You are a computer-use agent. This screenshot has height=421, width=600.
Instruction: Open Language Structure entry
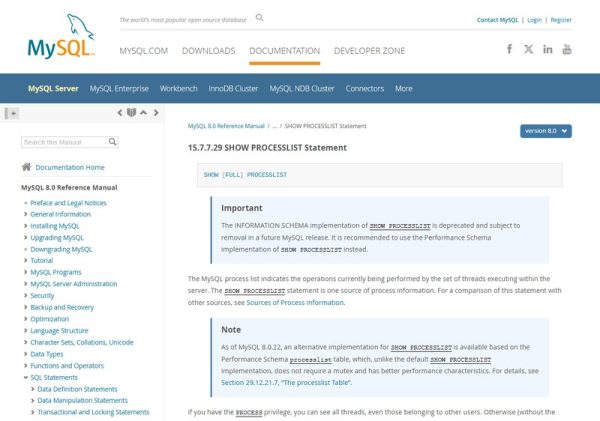(x=59, y=330)
